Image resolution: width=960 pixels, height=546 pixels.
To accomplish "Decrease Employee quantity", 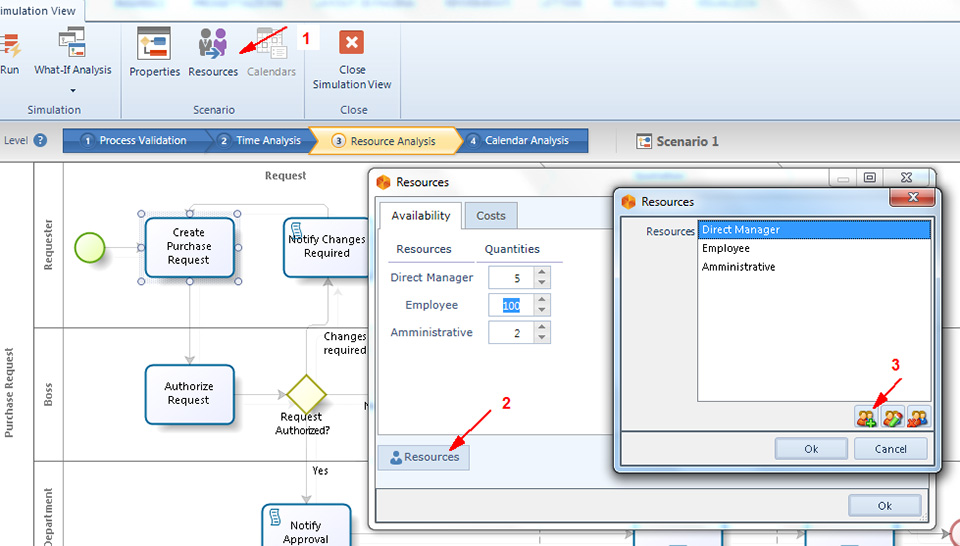I will (x=541, y=310).
